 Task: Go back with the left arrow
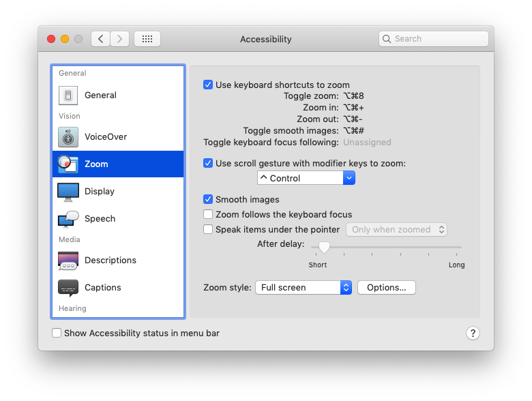[101, 39]
